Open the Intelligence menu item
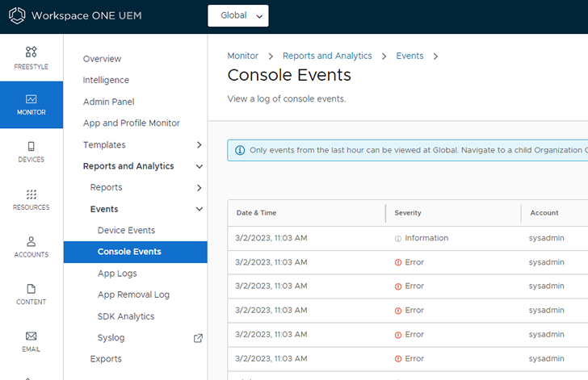This screenshot has width=588, height=380. (106, 80)
